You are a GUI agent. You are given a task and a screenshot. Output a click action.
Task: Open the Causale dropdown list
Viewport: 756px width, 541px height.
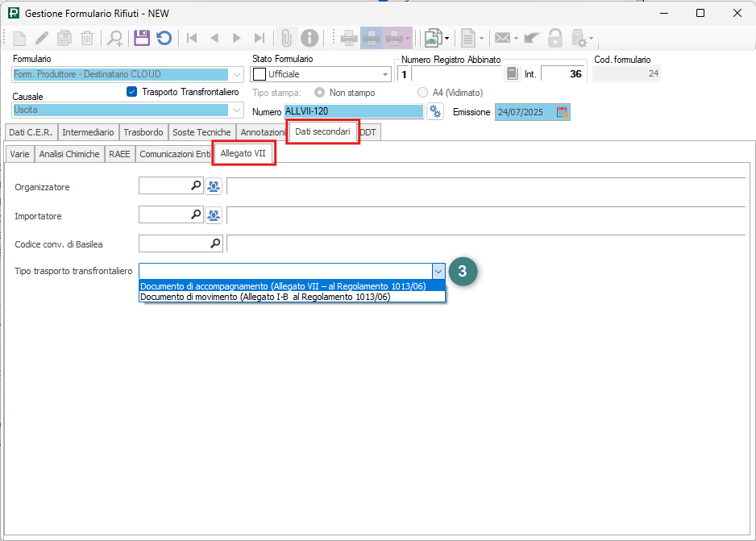pos(237,110)
